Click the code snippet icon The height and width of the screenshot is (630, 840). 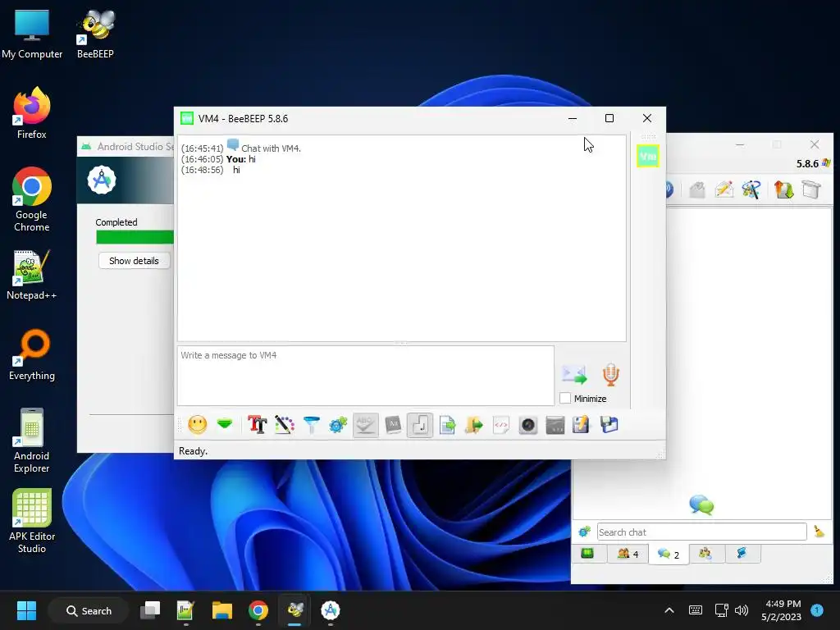click(x=501, y=425)
